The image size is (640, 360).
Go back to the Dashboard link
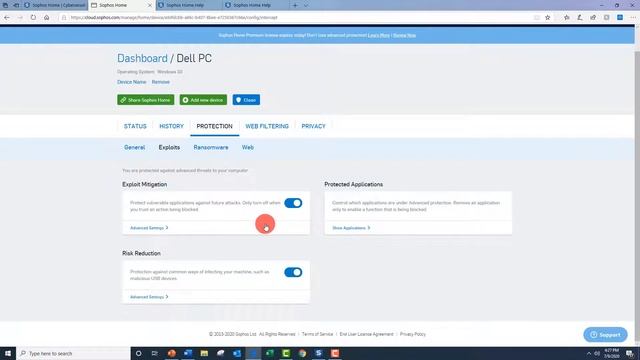tap(142, 58)
